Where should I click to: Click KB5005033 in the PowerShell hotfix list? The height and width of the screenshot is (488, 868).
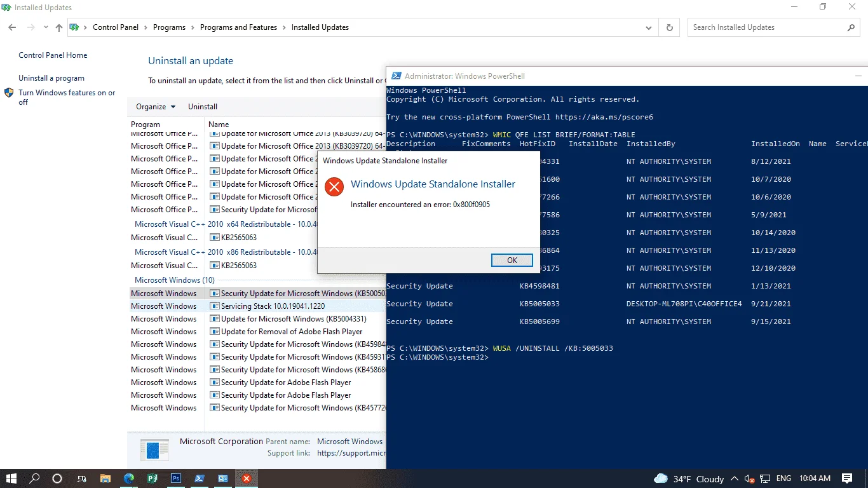(x=539, y=304)
